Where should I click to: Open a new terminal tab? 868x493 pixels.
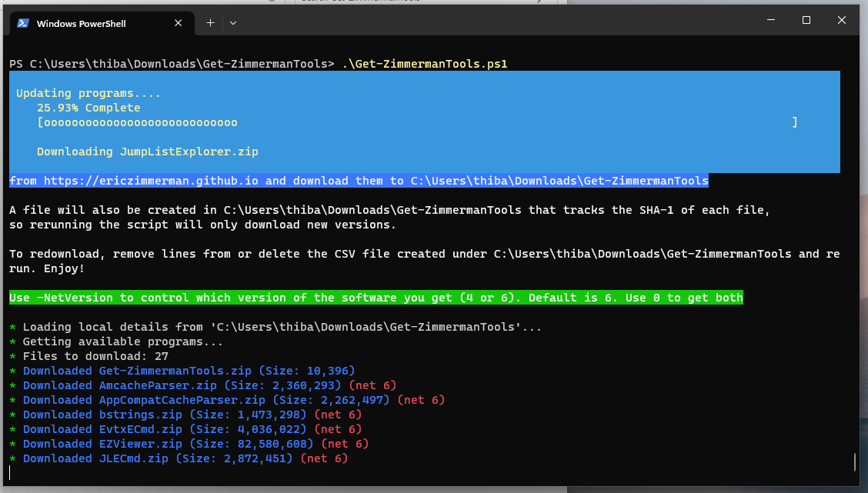click(210, 23)
